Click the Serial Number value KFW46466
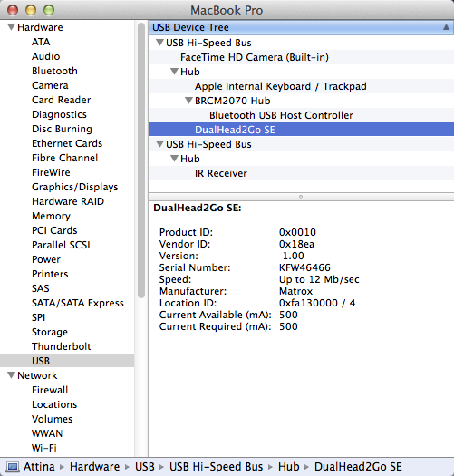 304,267
